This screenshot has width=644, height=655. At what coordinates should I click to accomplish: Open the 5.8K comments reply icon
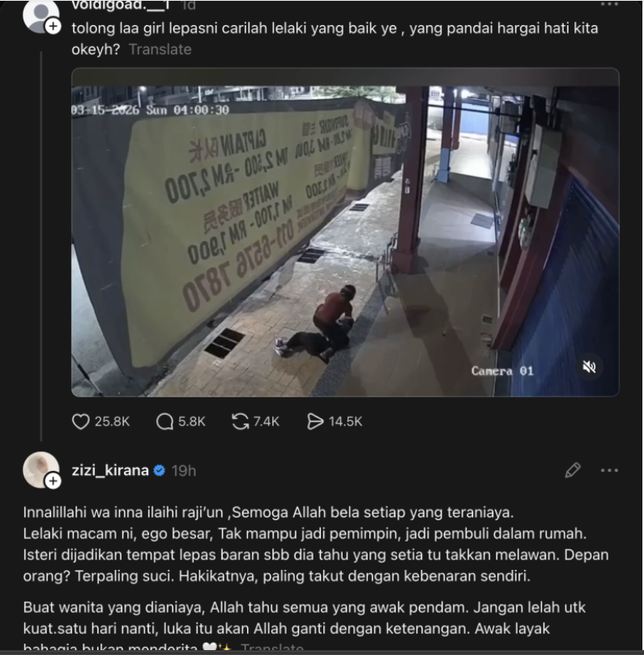[164, 422]
